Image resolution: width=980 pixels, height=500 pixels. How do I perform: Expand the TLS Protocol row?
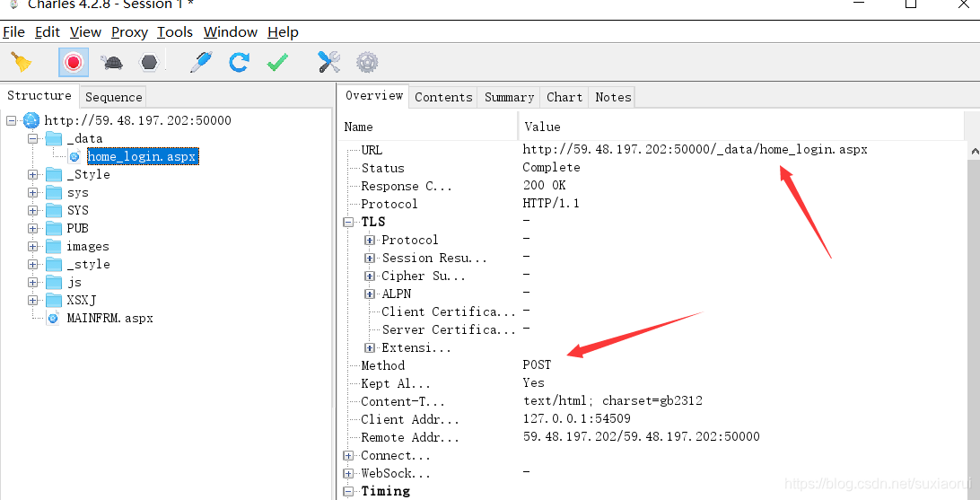pos(370,240)
